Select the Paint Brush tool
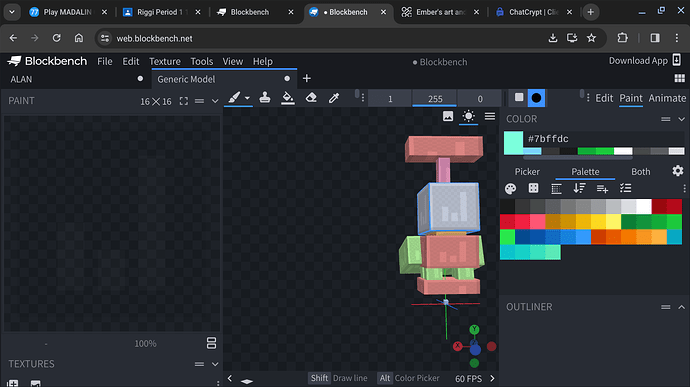Image resolution: width=690 pixels, height=387 pixels. (234, 97)
